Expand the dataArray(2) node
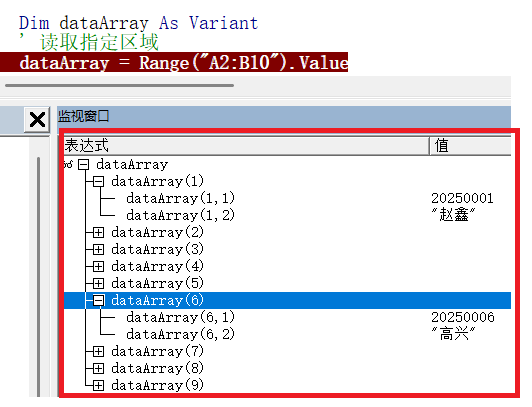 click(98, 233)
